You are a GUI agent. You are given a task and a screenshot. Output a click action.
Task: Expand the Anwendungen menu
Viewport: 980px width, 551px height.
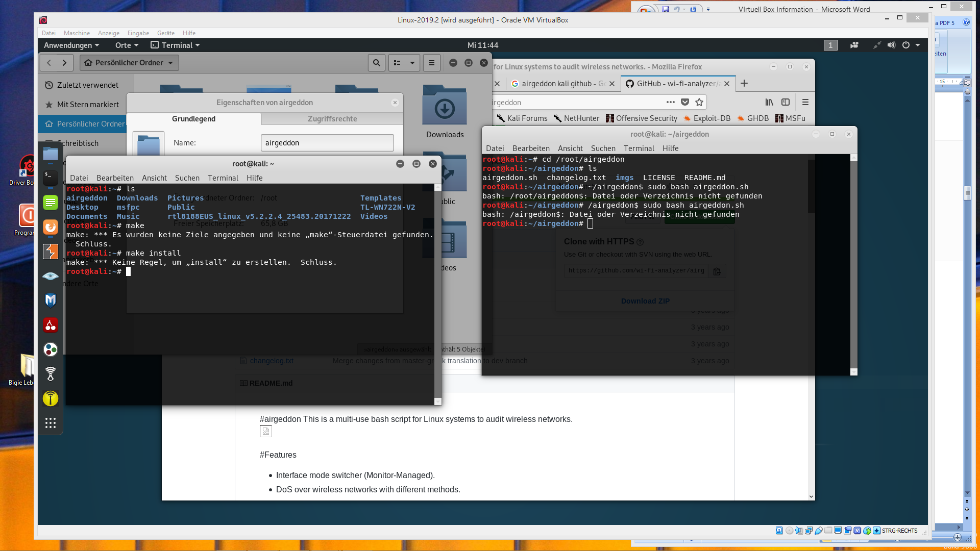(71, 45)
